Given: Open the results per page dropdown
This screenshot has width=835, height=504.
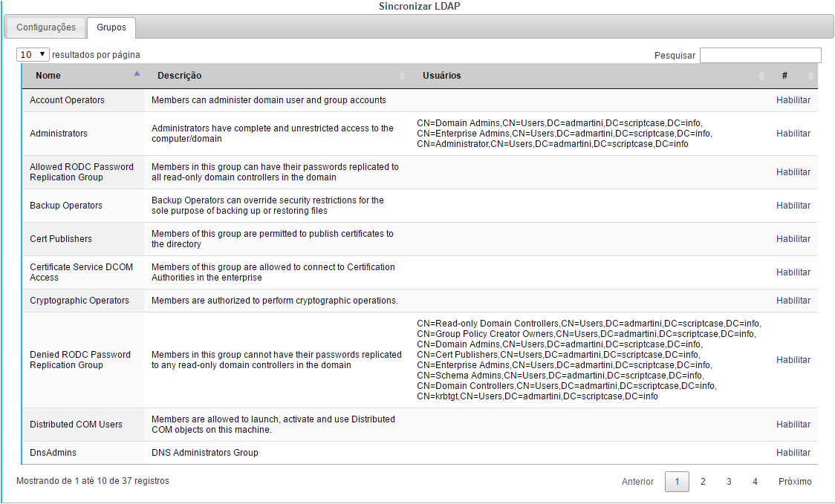Looking at the screenshot, I should [33, 55].
